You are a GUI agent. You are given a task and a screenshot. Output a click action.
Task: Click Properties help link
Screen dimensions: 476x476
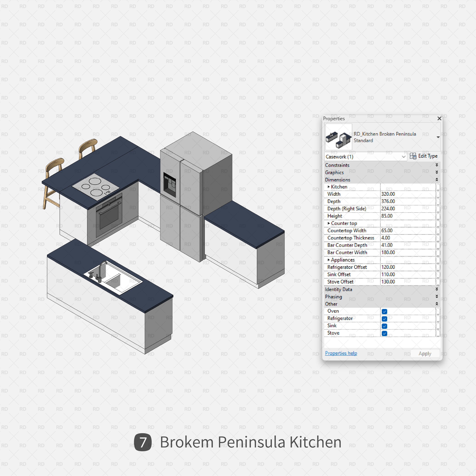pyautogui.click(x=341, y=353)
